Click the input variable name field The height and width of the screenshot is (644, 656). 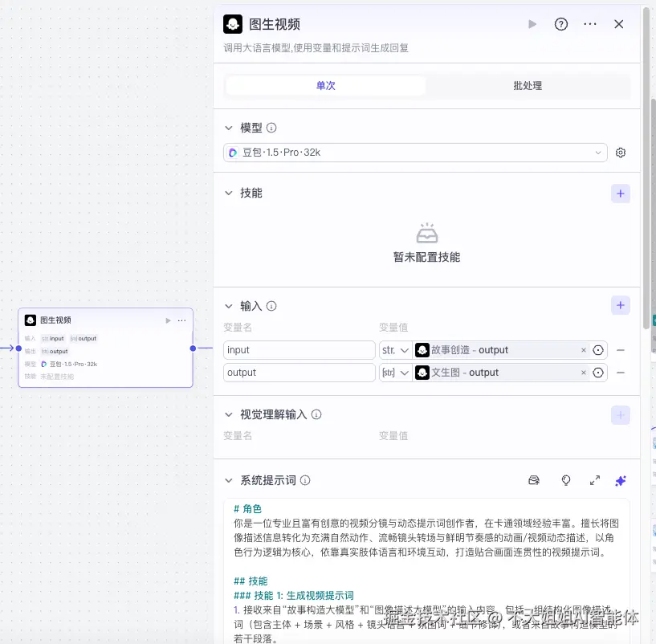[x=299, y=350]
